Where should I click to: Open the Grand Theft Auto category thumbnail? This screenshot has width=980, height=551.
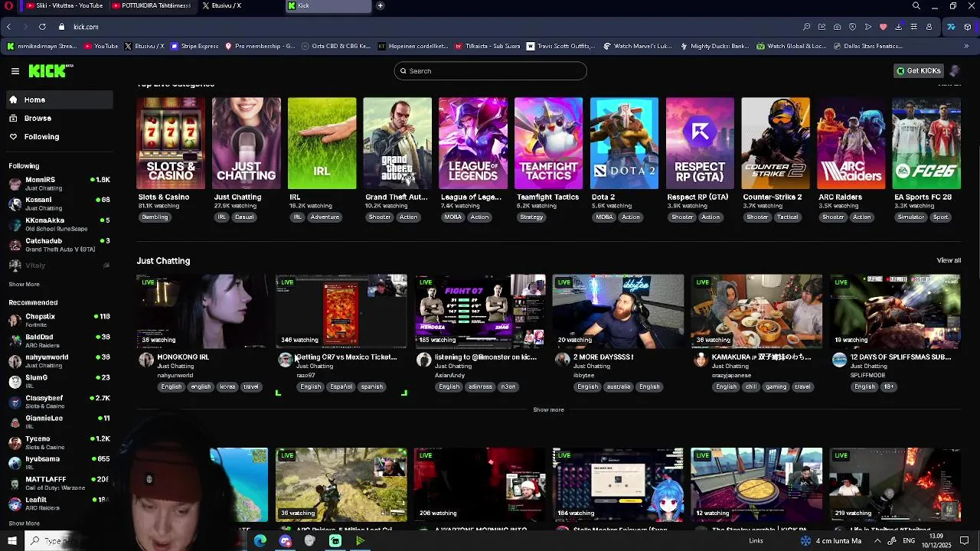pos(397,143)
